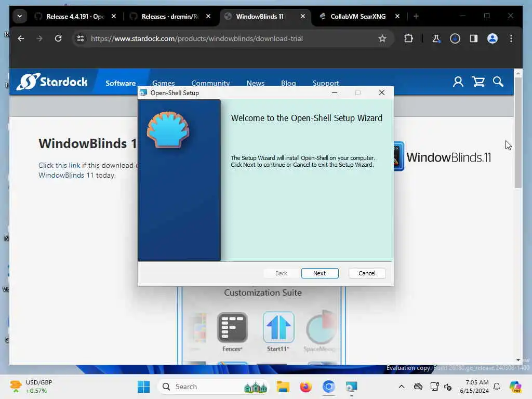Open installer taskbar icon

pyautogui.click(x=352, y=387)
